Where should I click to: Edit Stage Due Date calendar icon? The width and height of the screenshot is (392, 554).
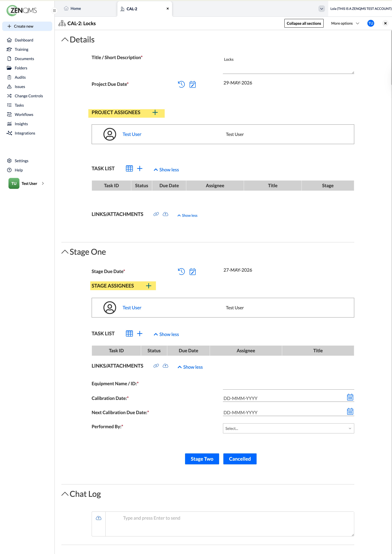(x=192, y=271)
